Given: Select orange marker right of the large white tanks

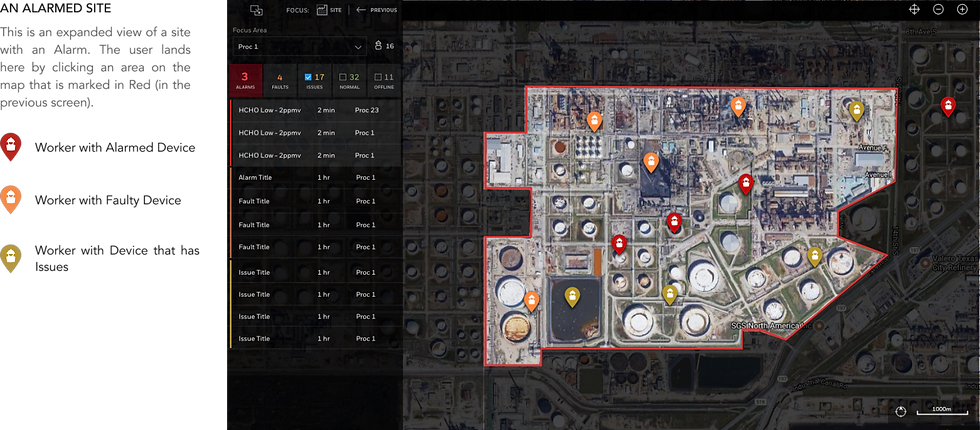Looking at the screenshot, I should 532,301.
